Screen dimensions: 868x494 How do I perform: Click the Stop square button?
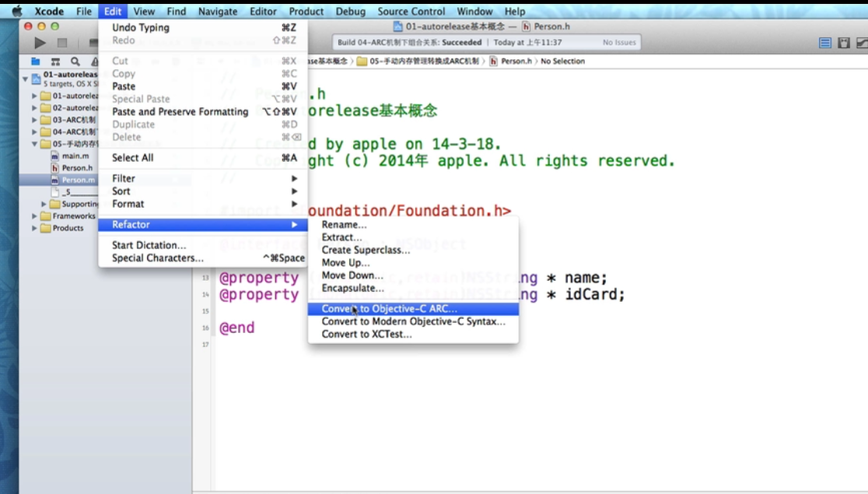[x=62, y=43]
